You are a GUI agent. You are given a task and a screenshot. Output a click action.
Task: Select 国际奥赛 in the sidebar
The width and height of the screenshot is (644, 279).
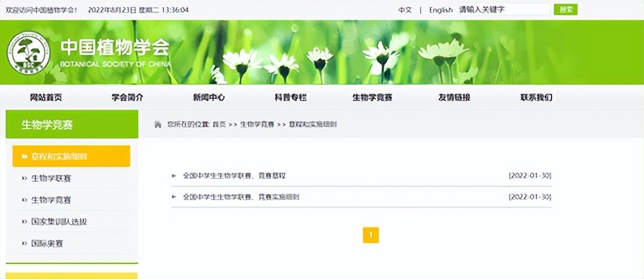coord(47,244)
